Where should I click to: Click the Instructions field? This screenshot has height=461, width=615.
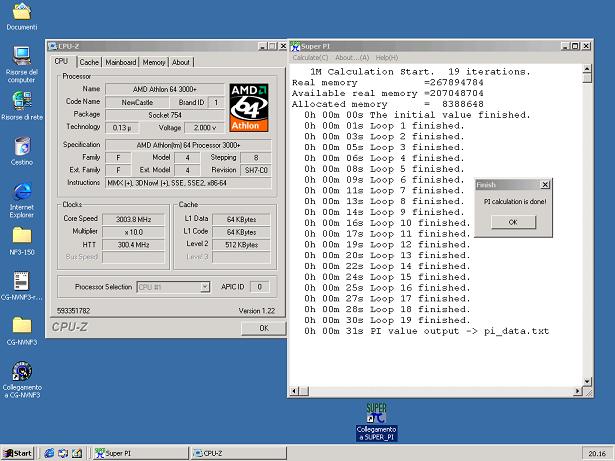[x=188, y=183]
